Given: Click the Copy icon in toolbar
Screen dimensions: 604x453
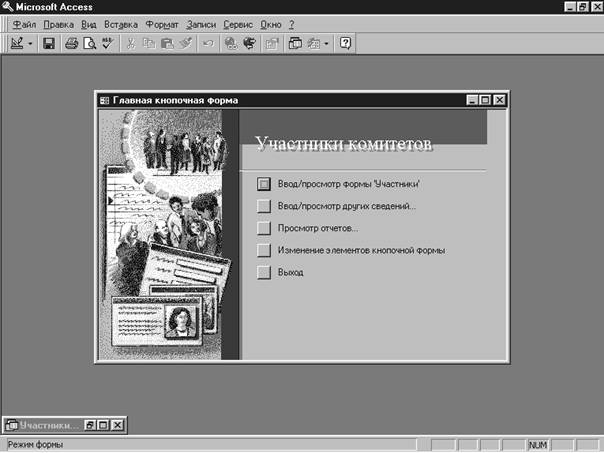Looking at the screenshot, I should [149, 43].
